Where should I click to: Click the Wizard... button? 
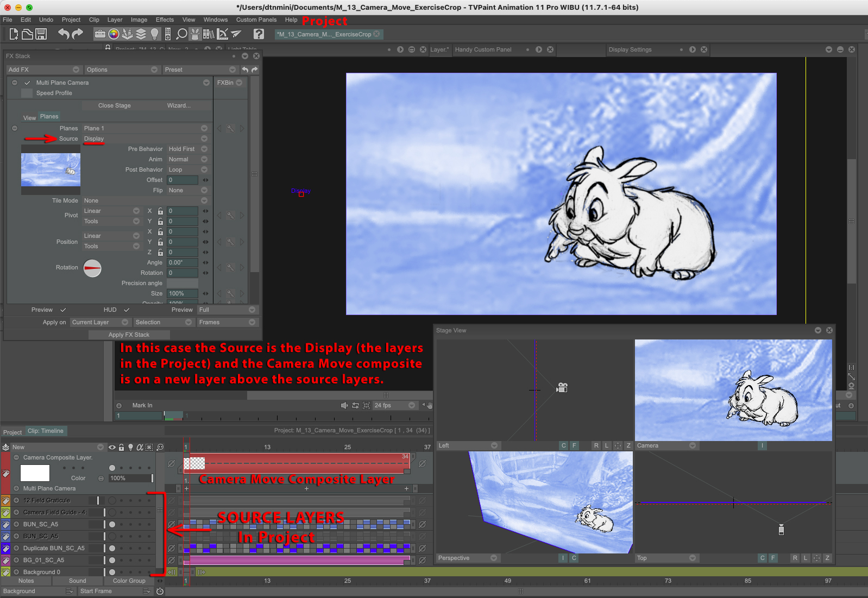(179, 105)
